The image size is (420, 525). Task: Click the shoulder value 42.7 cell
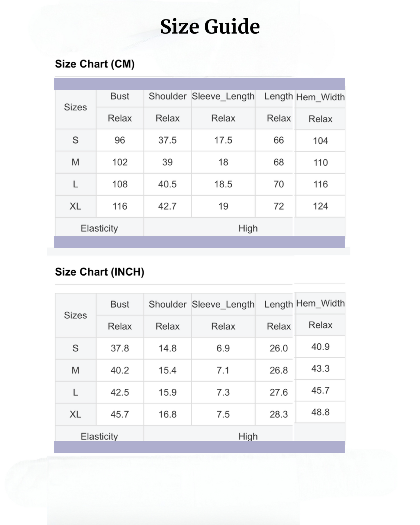pyautogui.click(x=167, y=206)
